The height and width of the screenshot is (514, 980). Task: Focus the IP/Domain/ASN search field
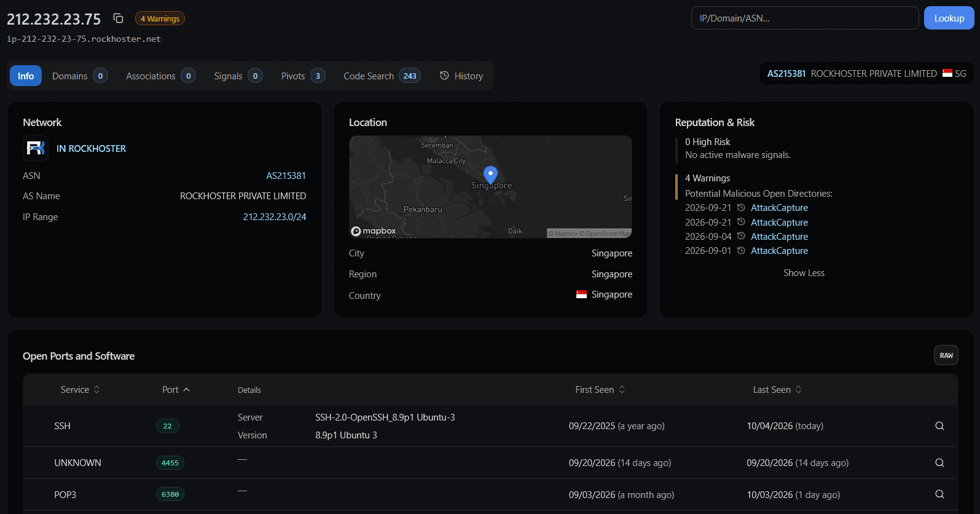pos(805,18)
